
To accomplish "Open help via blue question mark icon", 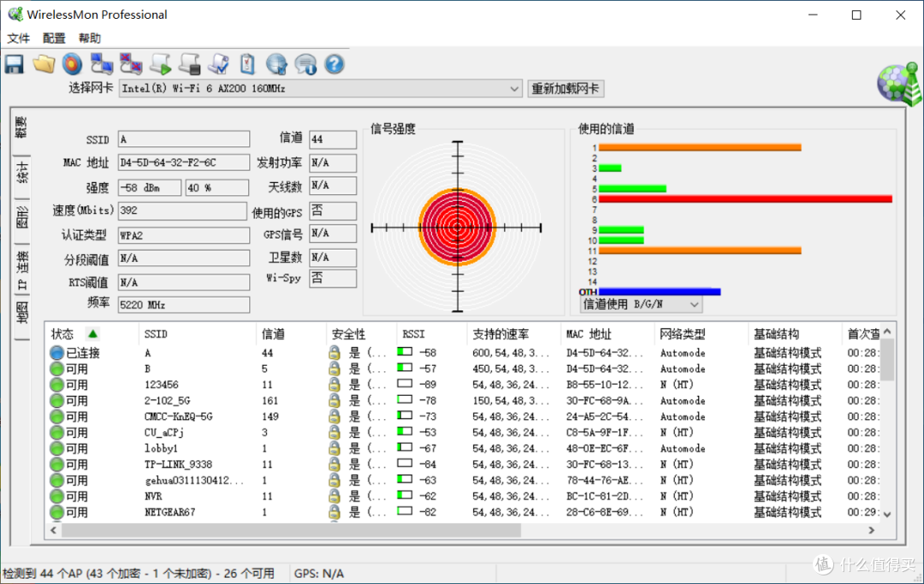I will pyautogui.click(x=335, y=64).
